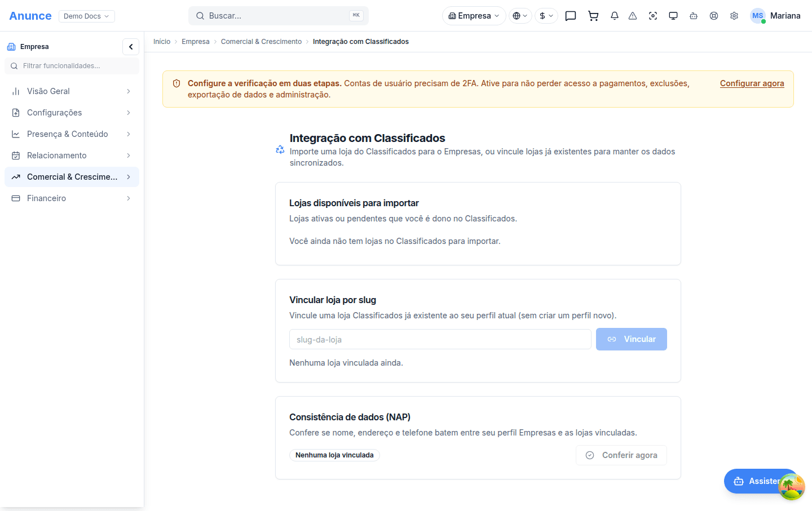Focus the slug-da-loja input field
Screen dimensions: 812x511
point(440,339)
